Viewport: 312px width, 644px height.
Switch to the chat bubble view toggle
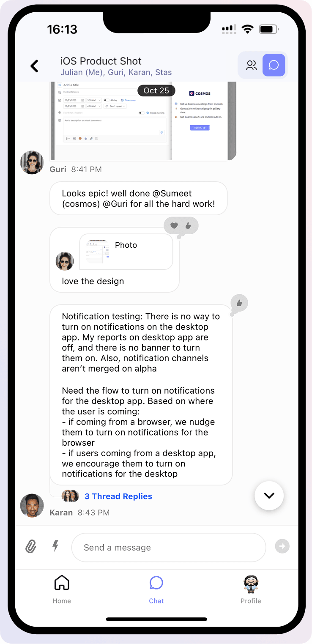tap(274, 65)
